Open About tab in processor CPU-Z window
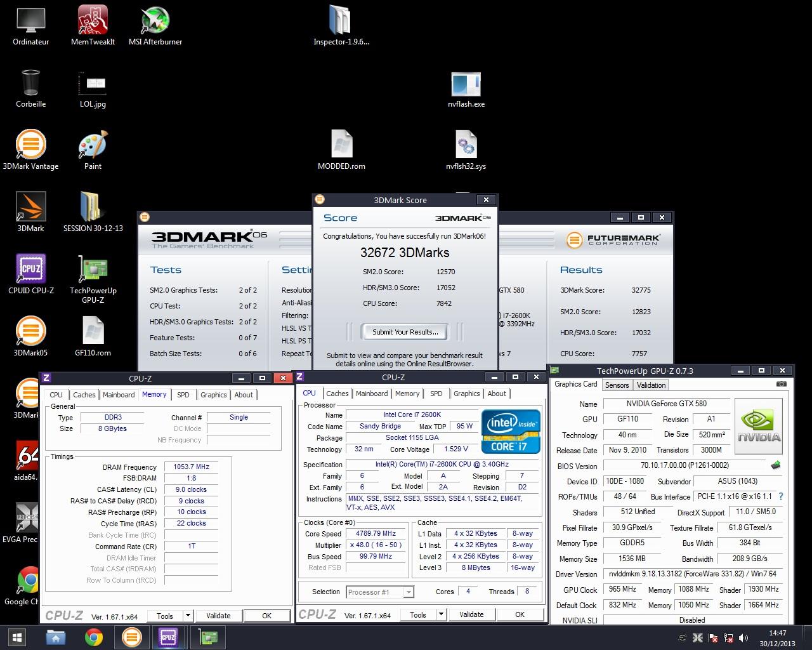This screenshot has width=812, height=650. pos(497,394)
